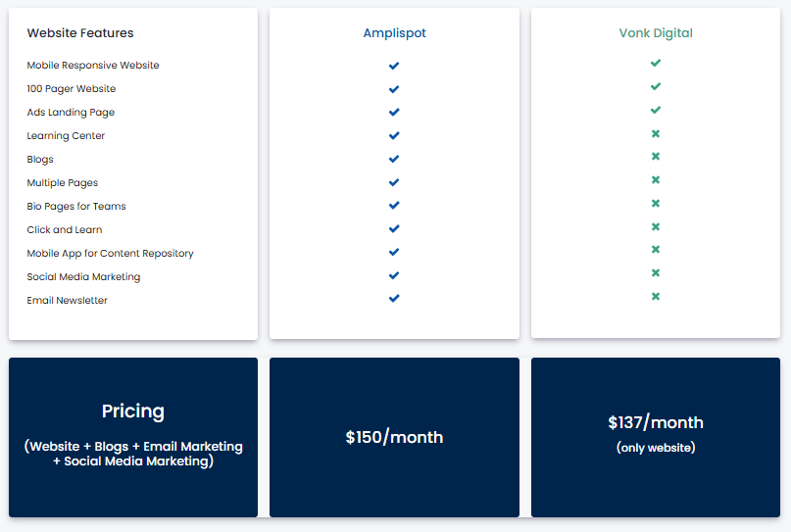Click Amplispot checkmark for Learning Center
The image size is (791, 532).
coord(394,135)
